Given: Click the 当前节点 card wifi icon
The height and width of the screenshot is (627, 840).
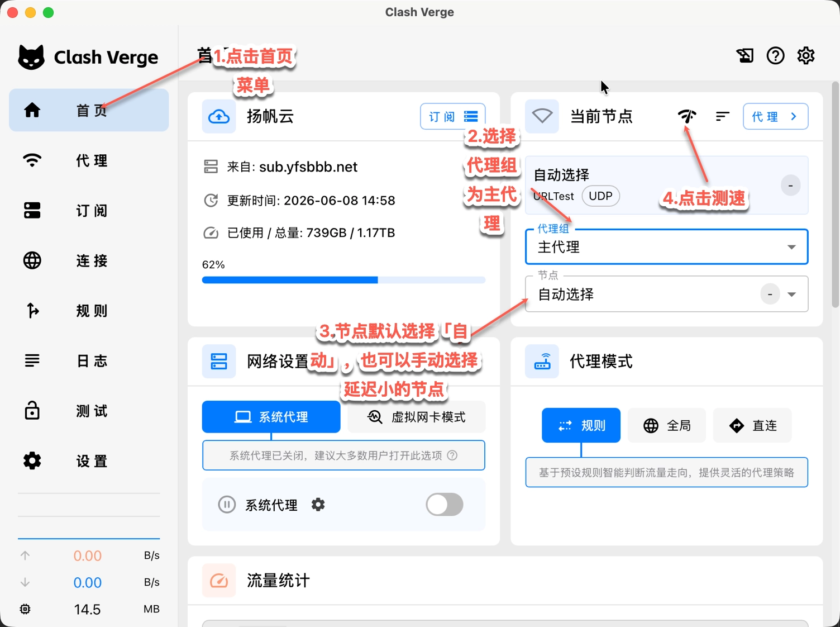Looking at the screenshot, I should [542, 116].
